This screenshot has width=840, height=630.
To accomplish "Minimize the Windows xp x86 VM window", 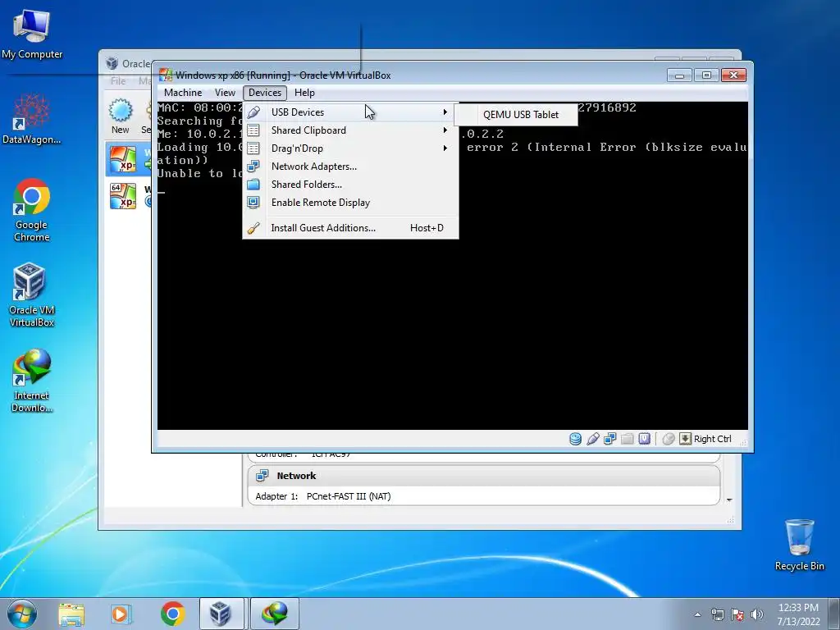I will point(679,75).
